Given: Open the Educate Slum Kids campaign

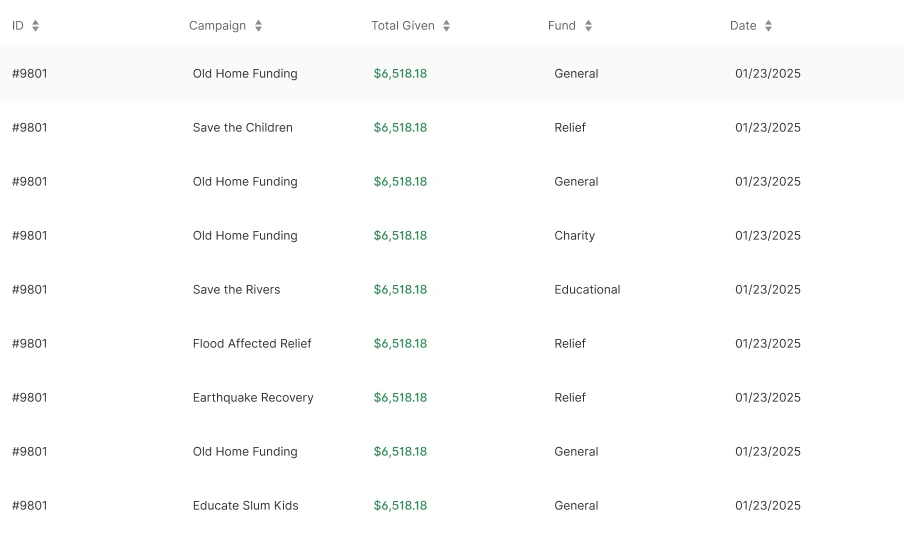Looking at the screenshot, I should (246, 506).
